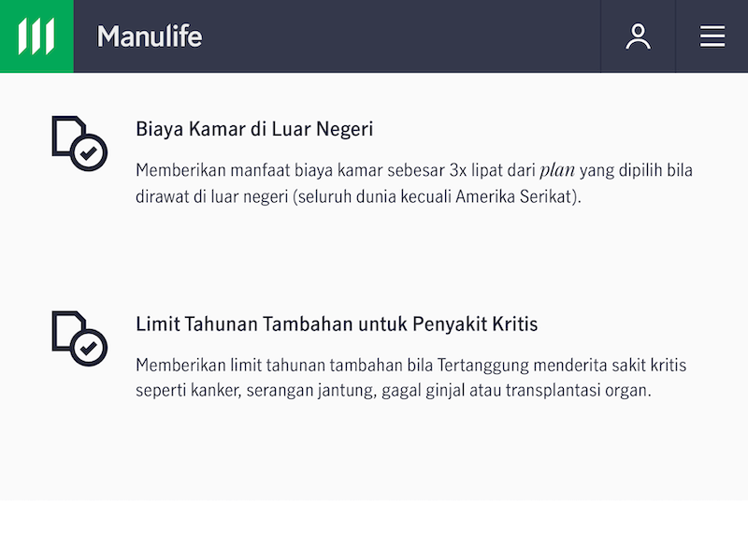This screenshot has height=560, width=748.
Task: Click the person silhouette in the navigation bar
Action: tap(639, 37)
